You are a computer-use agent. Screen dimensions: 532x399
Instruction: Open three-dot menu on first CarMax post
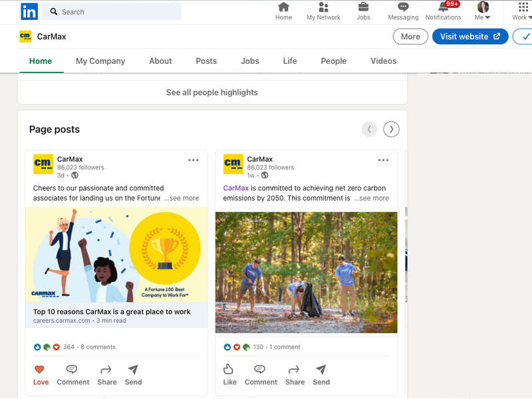tap(194, 160)
